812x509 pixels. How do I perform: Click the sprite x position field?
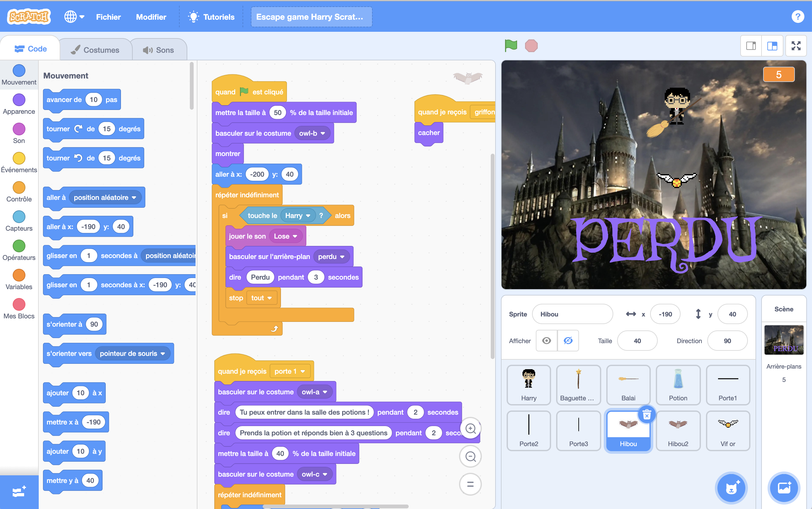tap(665, 314)
